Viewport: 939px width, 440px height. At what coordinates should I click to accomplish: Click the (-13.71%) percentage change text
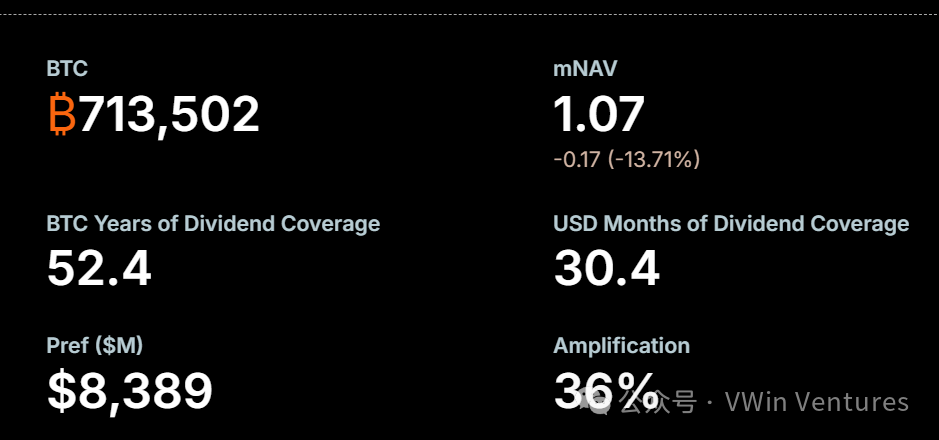click(654, 159)
